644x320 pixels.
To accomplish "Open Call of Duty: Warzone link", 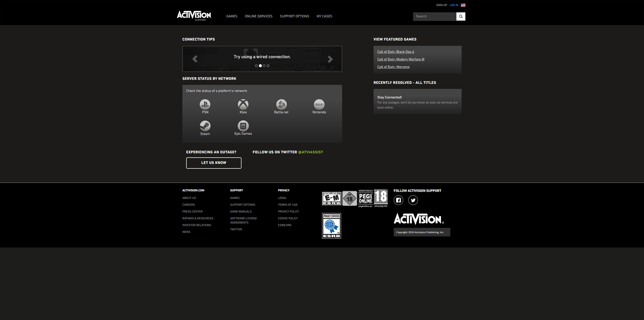I will tap(393, 67).
